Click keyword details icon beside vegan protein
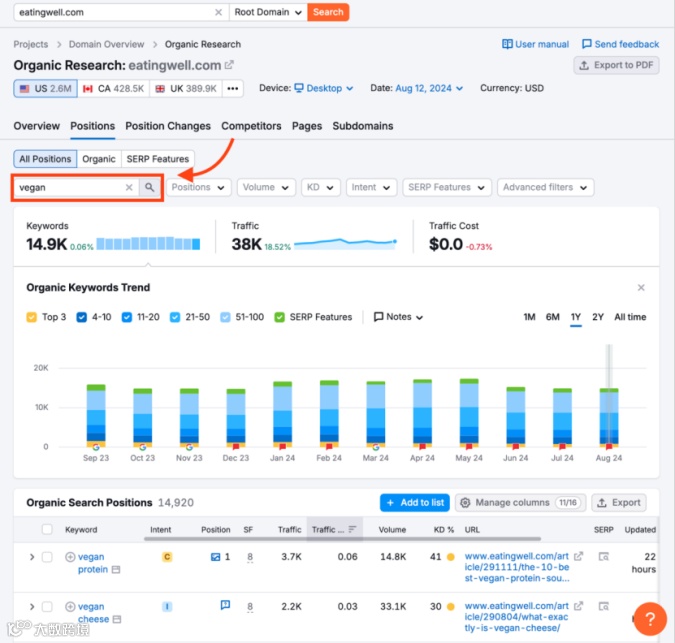Image resolution: width=675 pixels, height=643 pixels. point(116,569)
